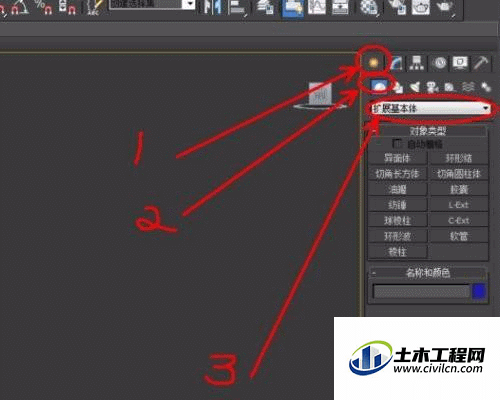Select the 纺锤 object button

(397, 205)
